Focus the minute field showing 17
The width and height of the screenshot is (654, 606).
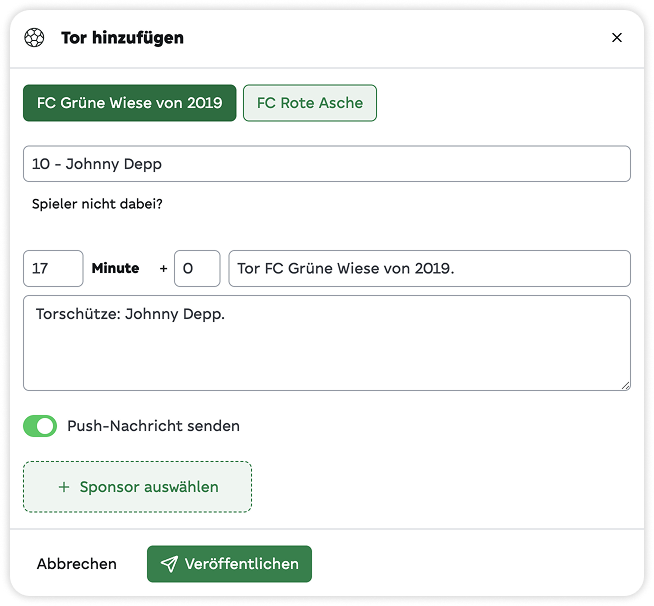[x=53, y=268]
